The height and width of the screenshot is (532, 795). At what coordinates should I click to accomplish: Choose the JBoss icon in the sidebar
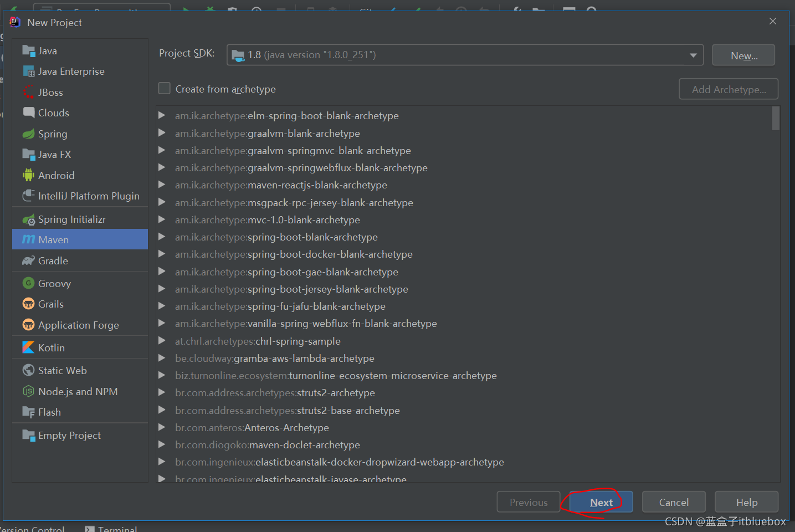click(28, 92)
